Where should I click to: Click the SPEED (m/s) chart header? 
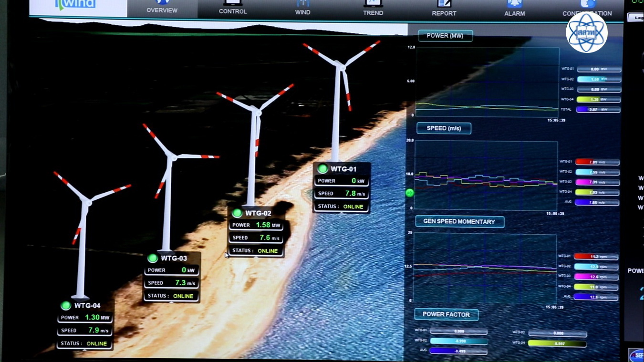coord(444,128)
